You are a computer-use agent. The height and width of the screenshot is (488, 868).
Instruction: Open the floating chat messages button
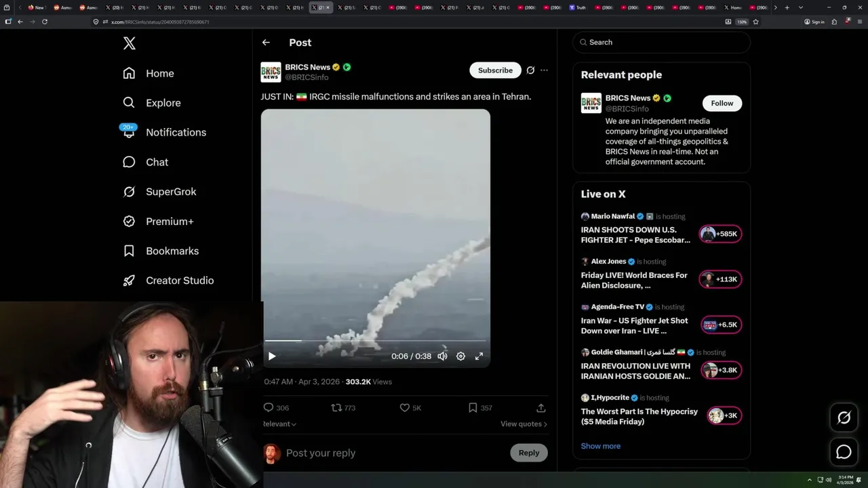point(844,452)
